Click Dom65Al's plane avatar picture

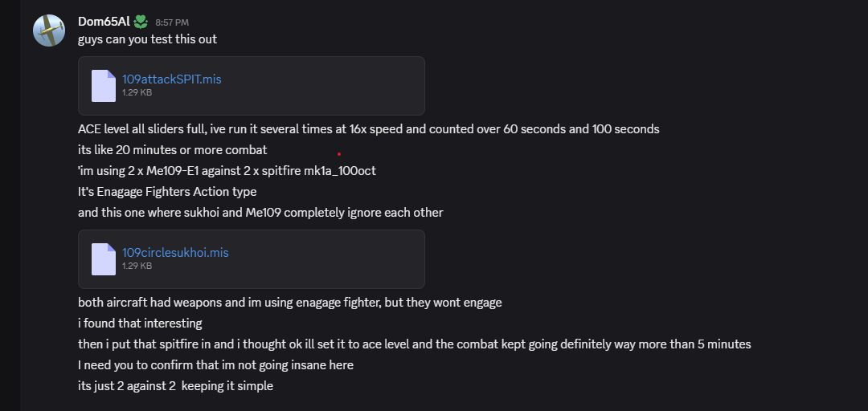(x=49, y=31)
